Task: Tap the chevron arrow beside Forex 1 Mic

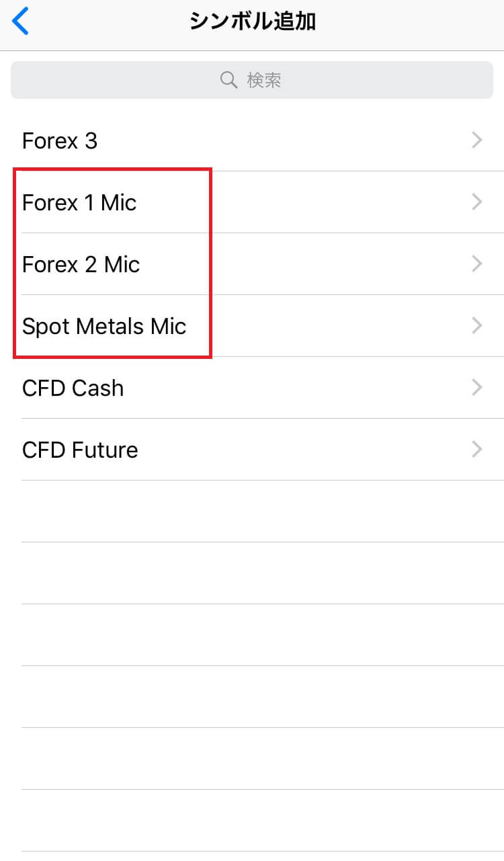Action: coord(477,202)
